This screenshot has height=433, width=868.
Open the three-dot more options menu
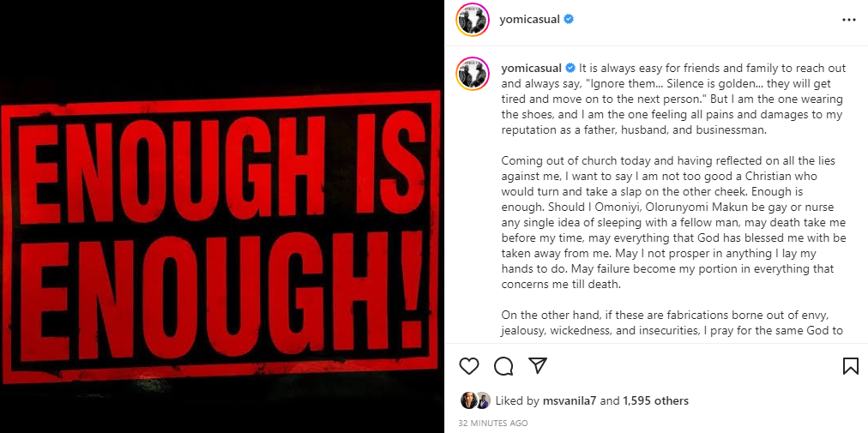point(848,20)
